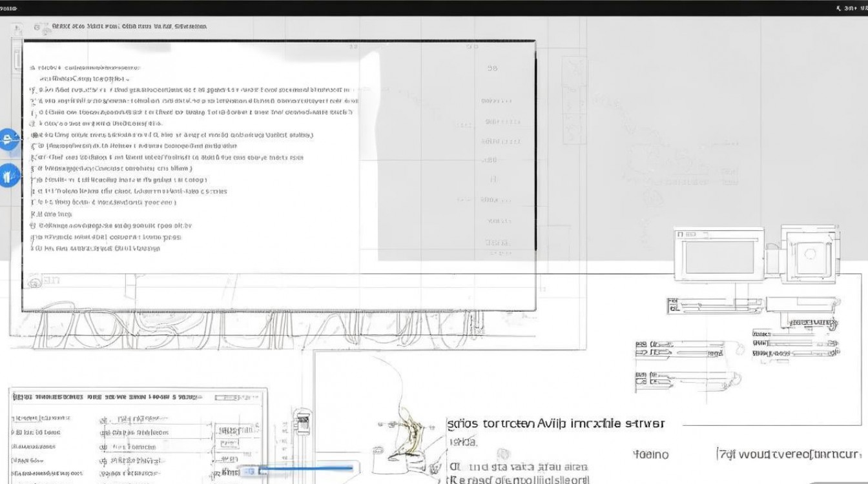The width and height of the screenshot is (868, 484).
Task: Click the status indicators in the black bar's corner
Action: 850,8
